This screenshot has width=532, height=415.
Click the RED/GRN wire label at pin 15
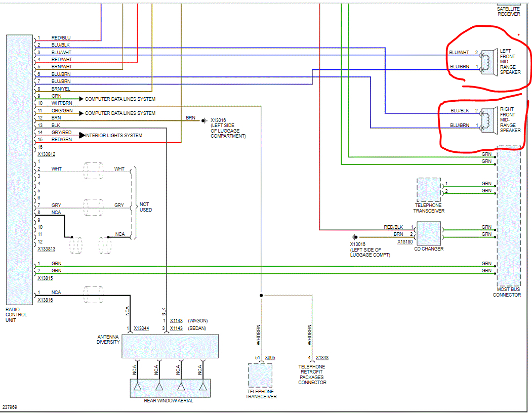pos(62,140)
